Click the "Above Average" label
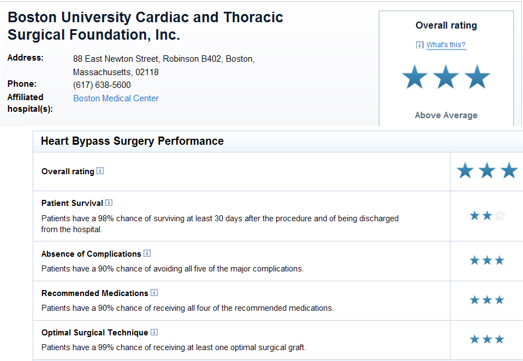523x361 pixels. tap(446, 115)
